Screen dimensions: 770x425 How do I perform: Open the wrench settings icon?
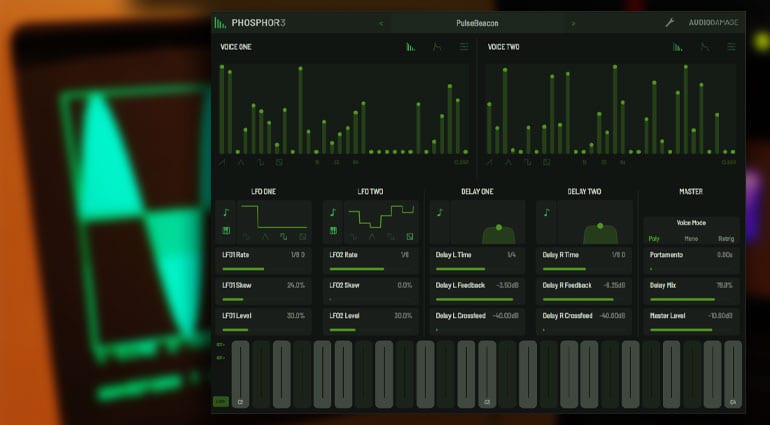click(669, 23)
